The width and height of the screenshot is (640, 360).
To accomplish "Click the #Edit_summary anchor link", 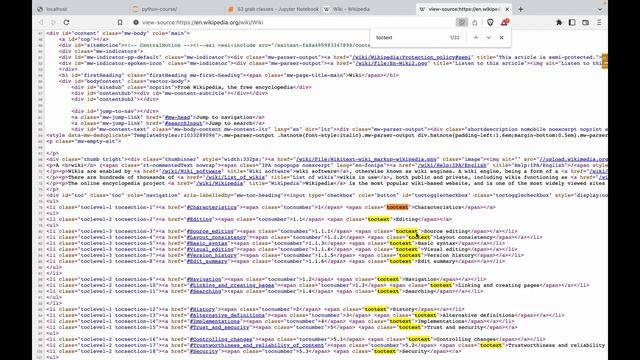I will click(207, 261).
